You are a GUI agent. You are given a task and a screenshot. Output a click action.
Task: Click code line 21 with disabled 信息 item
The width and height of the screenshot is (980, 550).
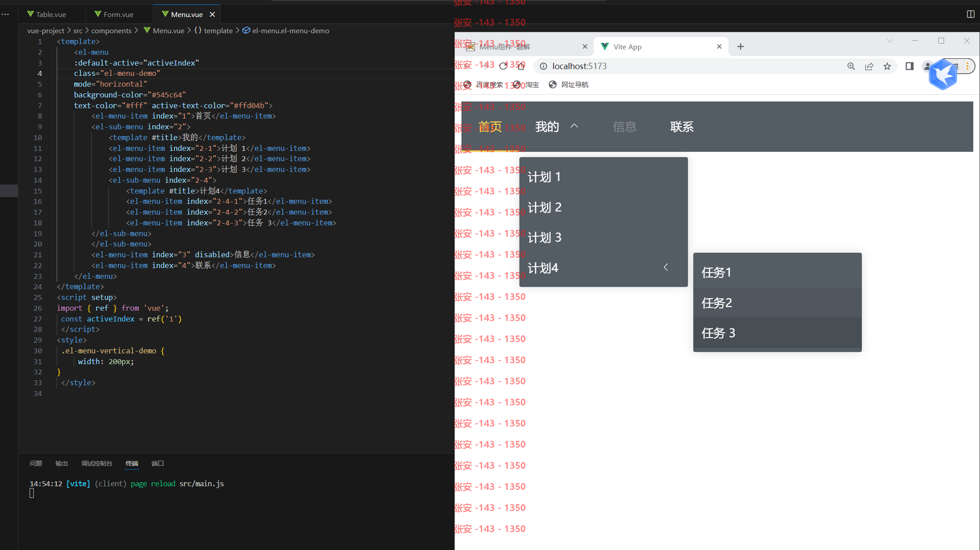click(203, 255)
